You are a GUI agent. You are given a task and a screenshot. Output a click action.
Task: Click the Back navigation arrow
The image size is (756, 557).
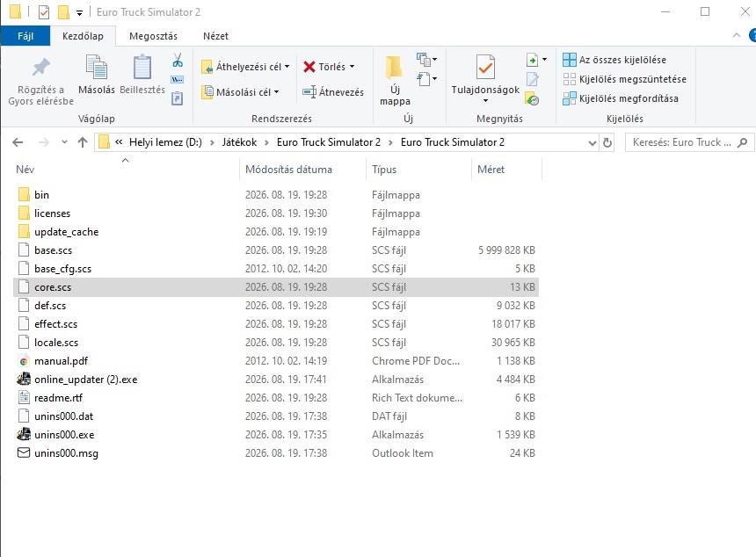pos(18,142)
